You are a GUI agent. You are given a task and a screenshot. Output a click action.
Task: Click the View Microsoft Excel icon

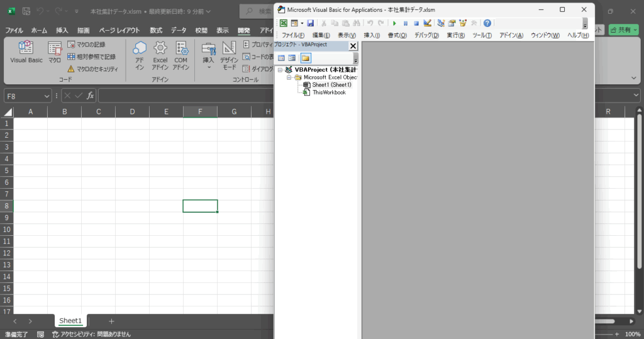284,23
